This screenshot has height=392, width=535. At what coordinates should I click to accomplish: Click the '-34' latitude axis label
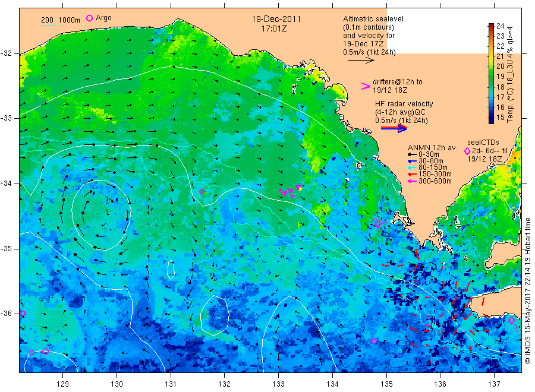coord(6,184)
